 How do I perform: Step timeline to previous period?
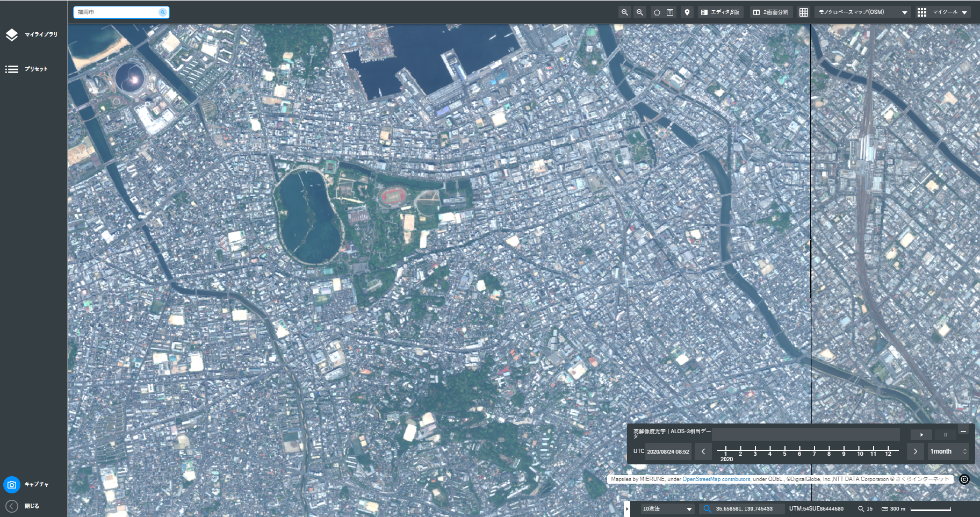[703, 451]
